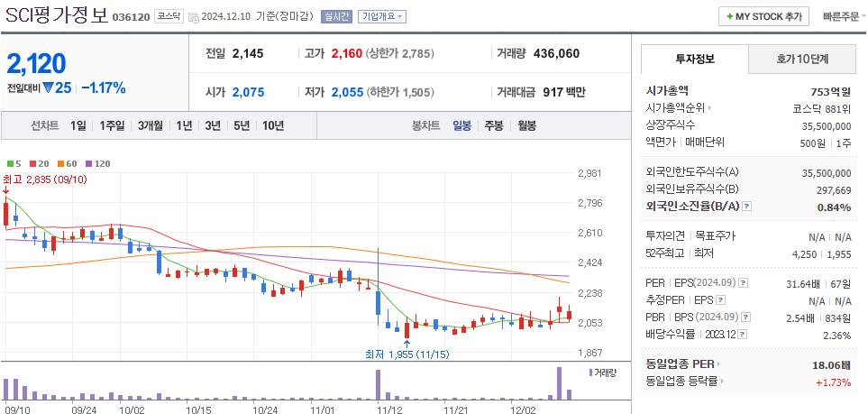Select the 10년 line chart period

coord(273,125)
